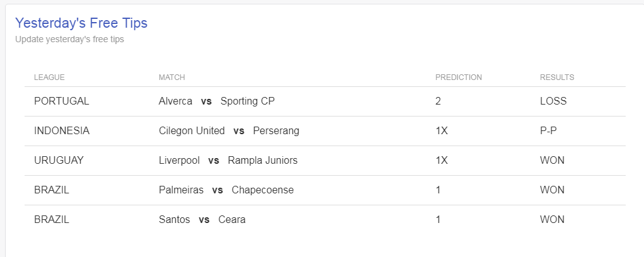Click the MATCH column header
This screenshot has width=644, height=257.
tap(171, 77)
